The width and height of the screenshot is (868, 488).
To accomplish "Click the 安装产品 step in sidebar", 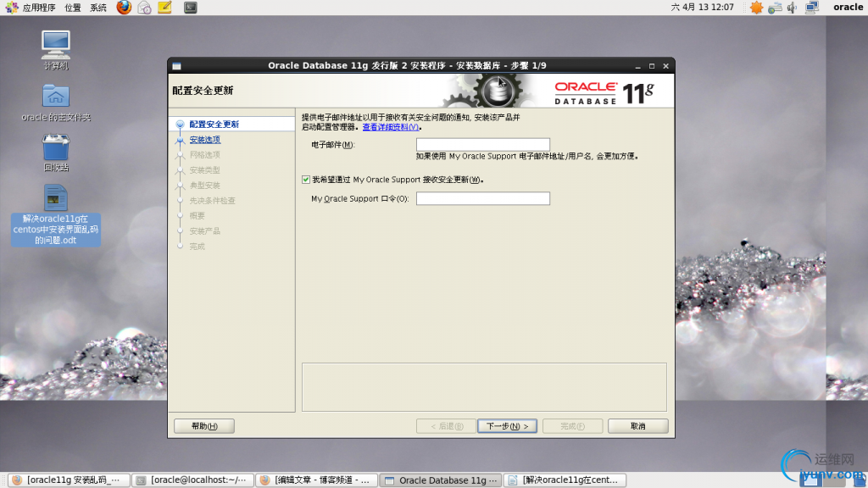I will coord(205,230).
